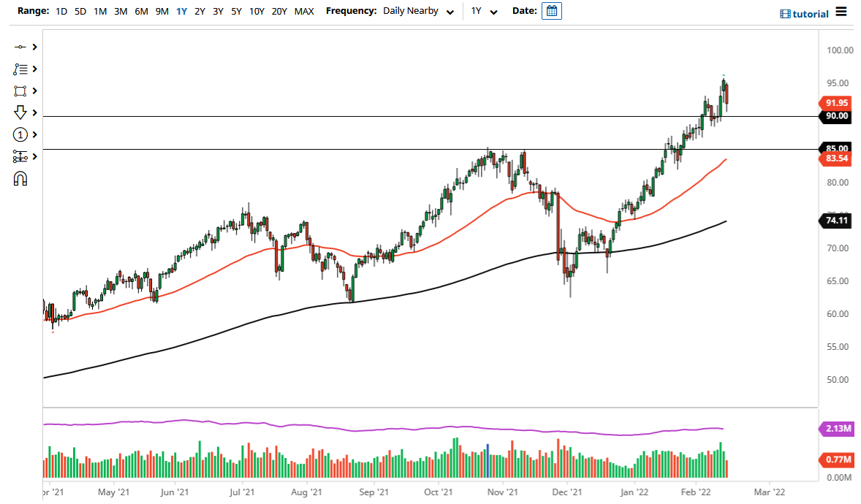Click the 91.95 price flag
Screen dimensions: 861x504
click(835, 103)
